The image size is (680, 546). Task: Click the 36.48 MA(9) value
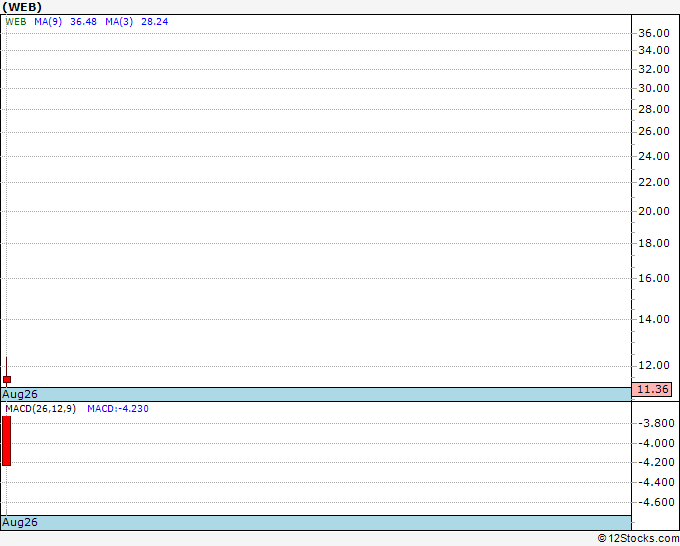click(x=83, y=22)
